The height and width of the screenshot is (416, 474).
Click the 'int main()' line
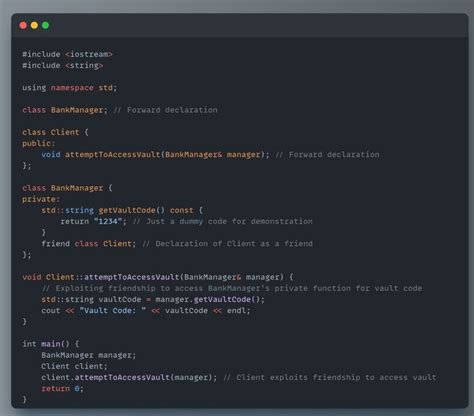pos(51,344)
